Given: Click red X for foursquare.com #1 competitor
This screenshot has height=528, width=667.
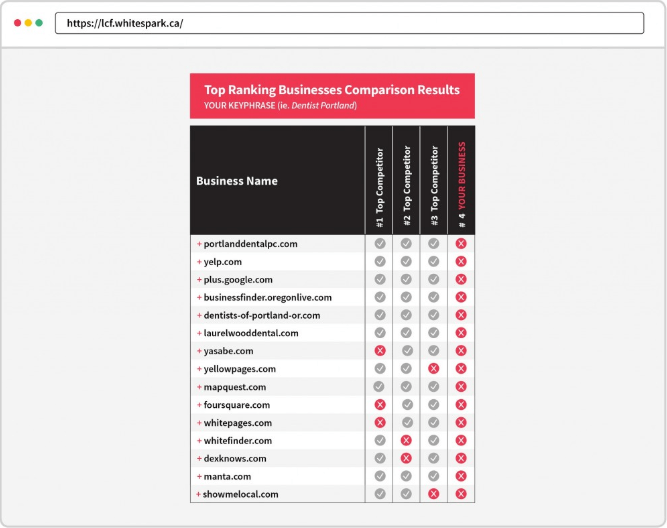Looking at the screenshot, I should [x=380, y=405].
